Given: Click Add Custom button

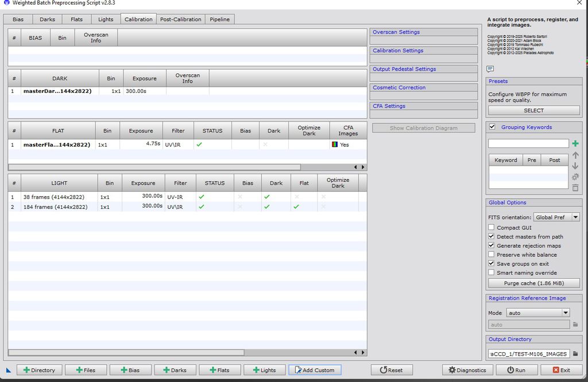Looking at the screenshot, I should tap(315, 370).
